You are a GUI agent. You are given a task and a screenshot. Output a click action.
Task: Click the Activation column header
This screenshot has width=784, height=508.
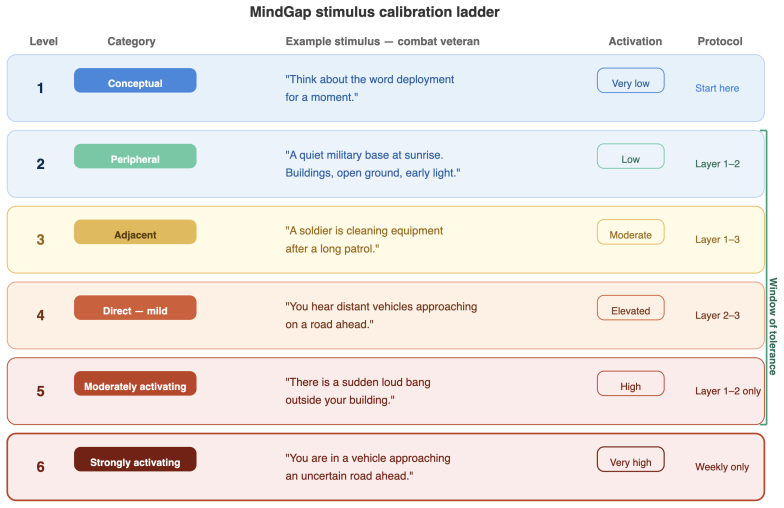(x=635, y=42)
